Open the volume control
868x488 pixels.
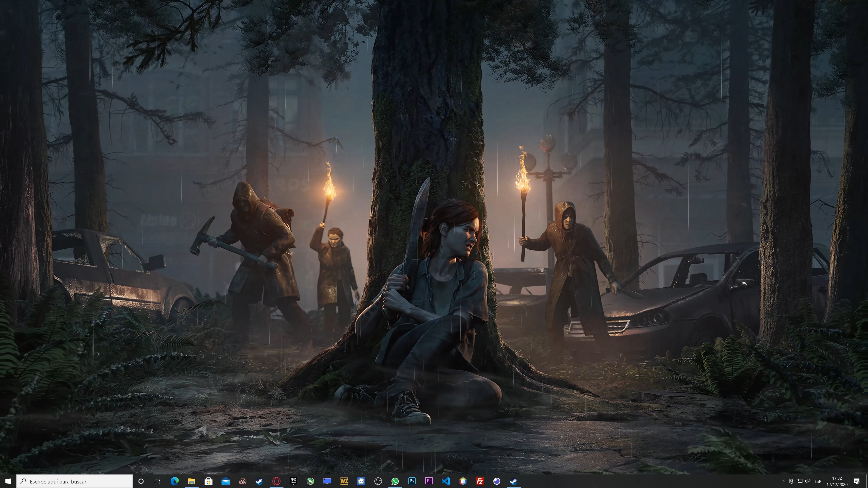click(x=807, y=481)
